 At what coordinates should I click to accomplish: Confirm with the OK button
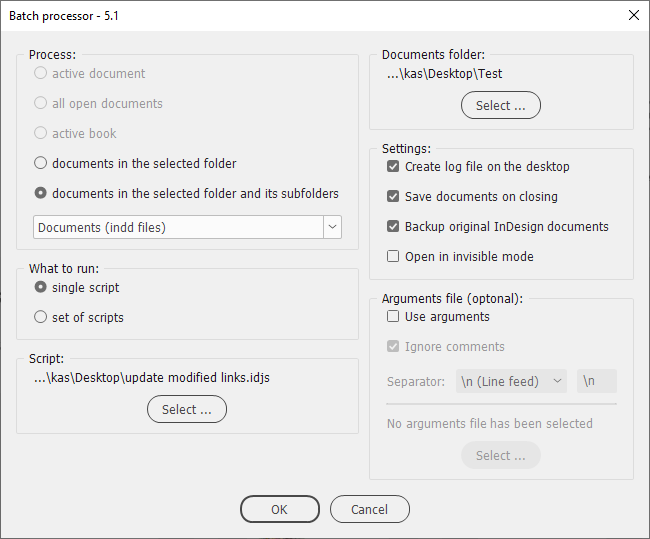pos(280,509)
